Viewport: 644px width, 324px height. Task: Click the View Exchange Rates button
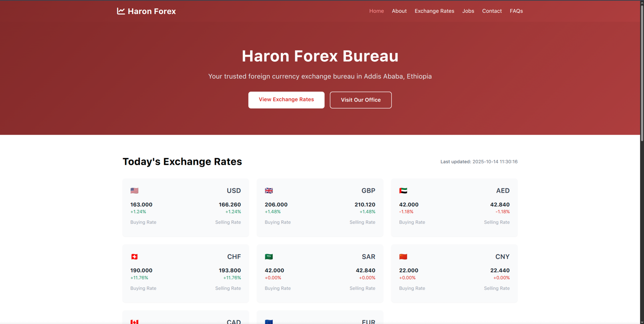(286, 100)
